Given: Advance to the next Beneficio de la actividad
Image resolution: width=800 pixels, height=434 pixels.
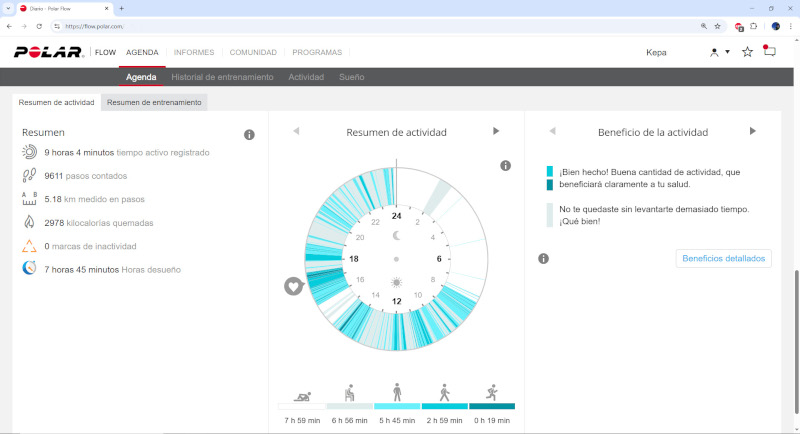Looking at the screenshot, I should [753, 131].
